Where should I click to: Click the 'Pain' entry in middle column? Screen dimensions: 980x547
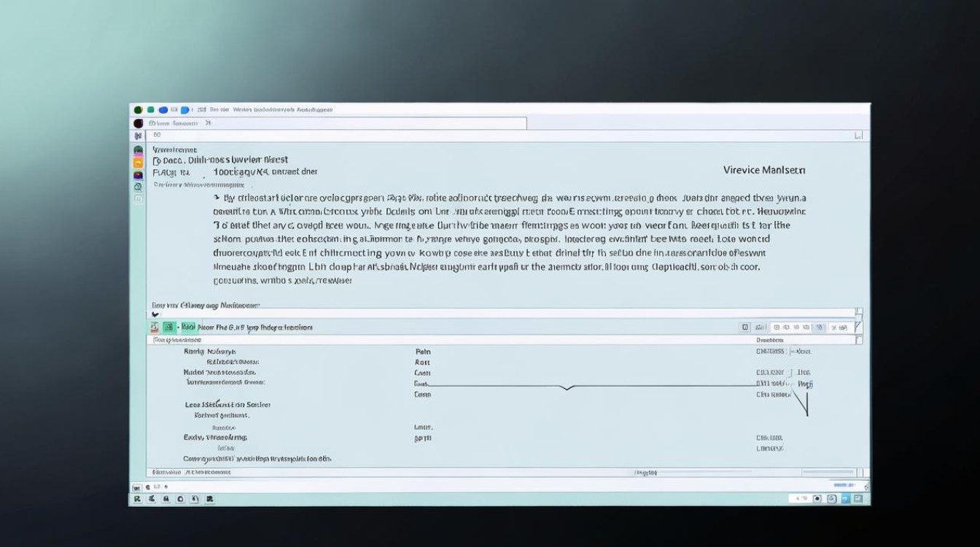[423, 351]
